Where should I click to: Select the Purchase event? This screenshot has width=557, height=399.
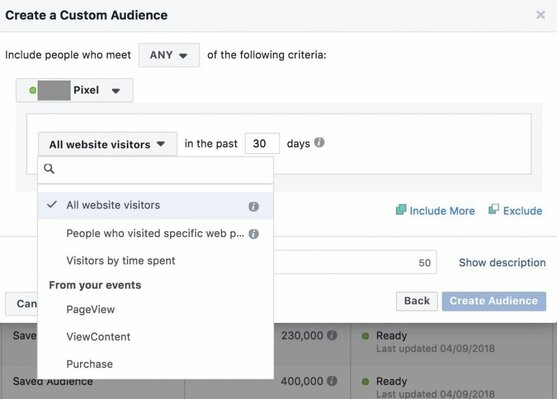tap(156, 364)
